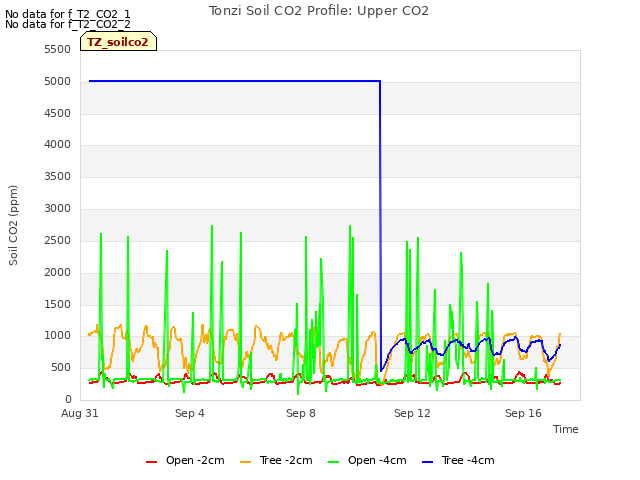
Task: Click the 5000 y-axis tick label
Action: [x=58, y=81]
